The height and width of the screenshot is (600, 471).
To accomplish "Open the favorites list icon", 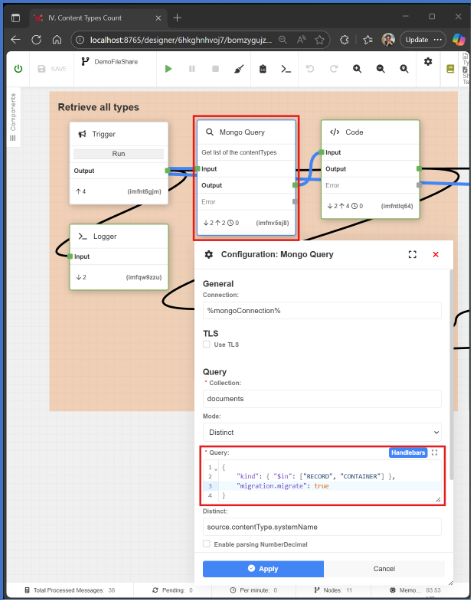I will point(368,40).
